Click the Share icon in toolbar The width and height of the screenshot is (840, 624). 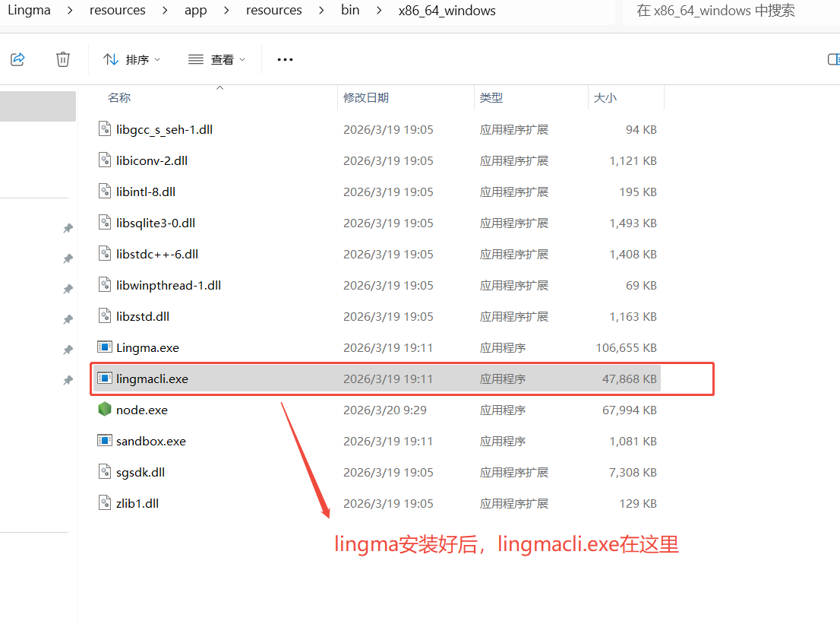tap(17, 59)
